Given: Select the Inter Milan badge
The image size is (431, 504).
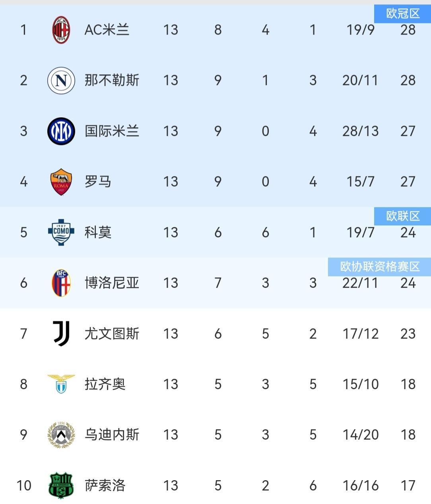Looking at the screenshot, I should click(x=61, y=131).
